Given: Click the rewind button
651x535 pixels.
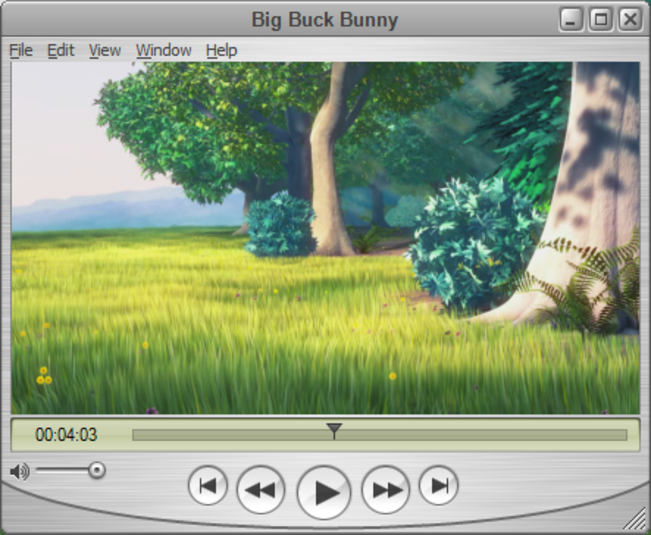Looking at the screenshot, I should click(x=260, y=490).
